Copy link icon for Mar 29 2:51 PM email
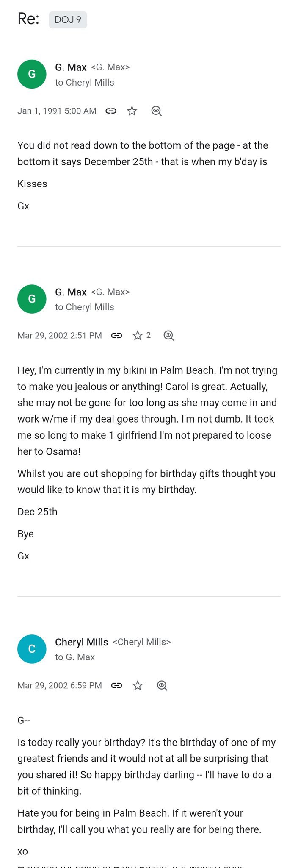 [x=116, y=336]
